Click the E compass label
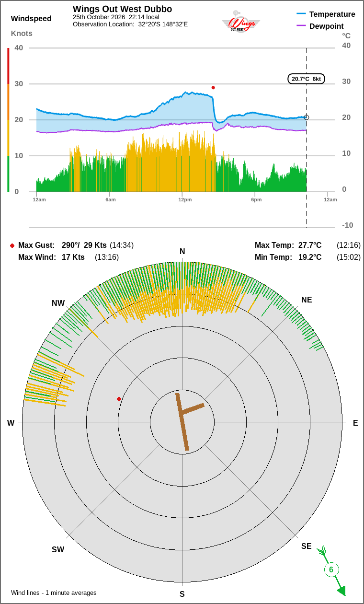 pyautogui.click(x=355, y=423)
